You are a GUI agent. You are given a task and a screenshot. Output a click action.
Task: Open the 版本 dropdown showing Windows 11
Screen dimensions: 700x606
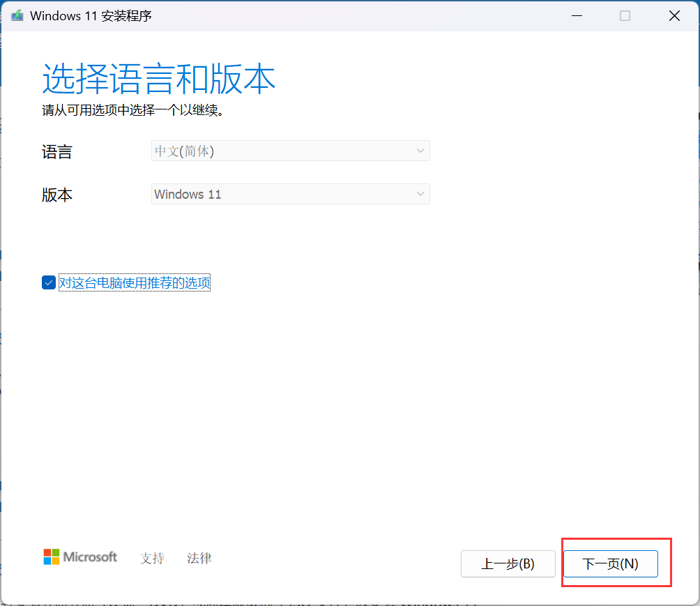[x=291, y=194]
